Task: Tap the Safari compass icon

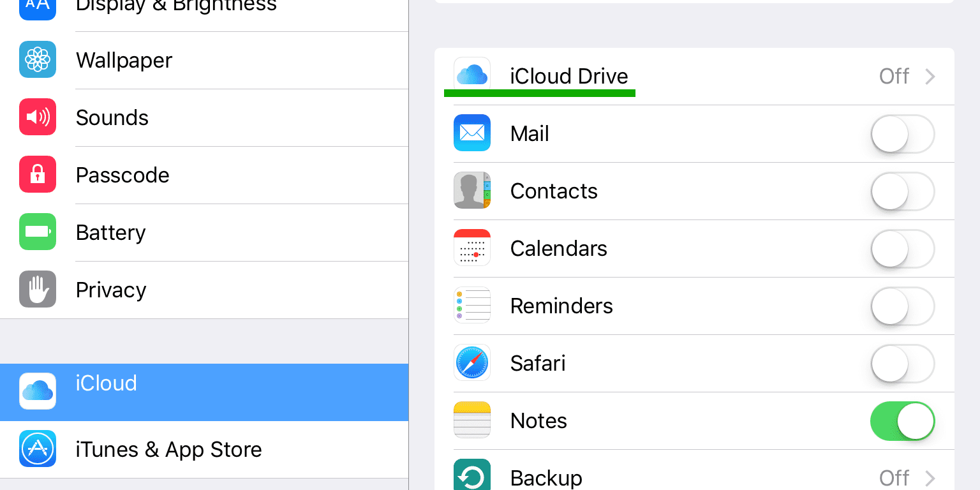Action: click(x=472, y=363)
